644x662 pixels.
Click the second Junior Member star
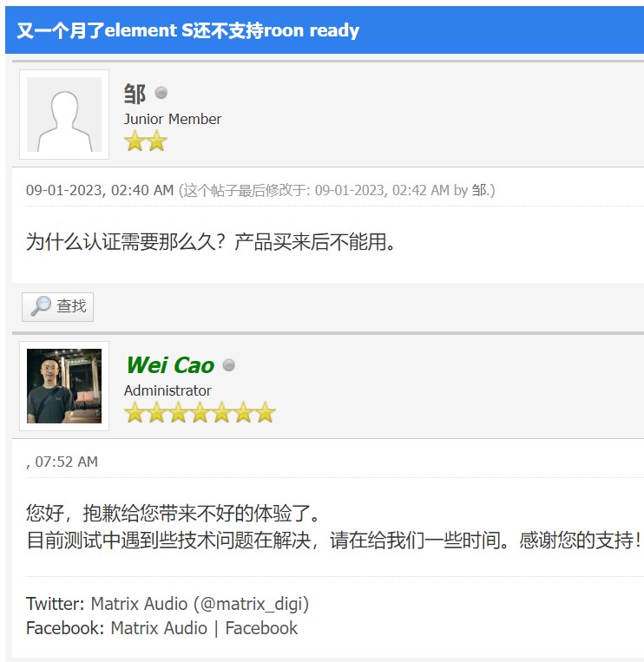pyautogui.click(x=156, y=141)
